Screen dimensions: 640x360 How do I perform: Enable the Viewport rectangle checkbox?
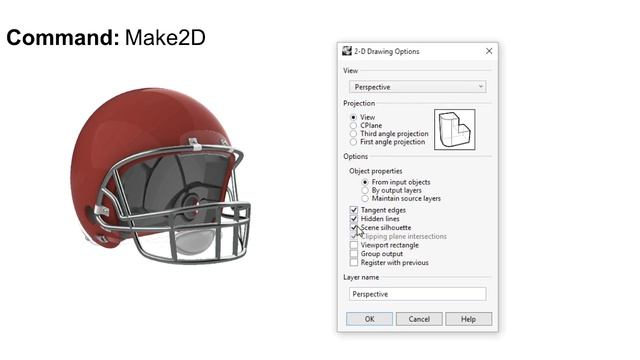pos(354,245)
